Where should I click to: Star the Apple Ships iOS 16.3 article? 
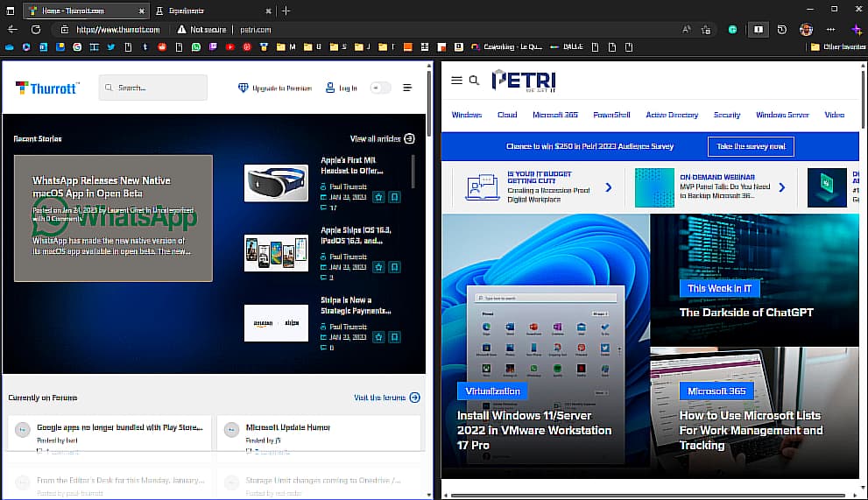[x=378, y=267]
